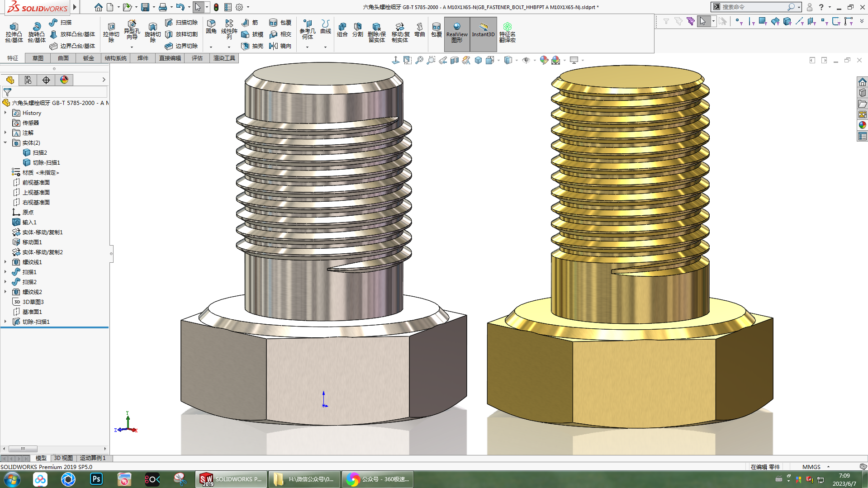The width and height of the screenshot is (868, 488).
Task: Click Move/Copy Bodies (移动/复制实体) tool
Action: 400,33
